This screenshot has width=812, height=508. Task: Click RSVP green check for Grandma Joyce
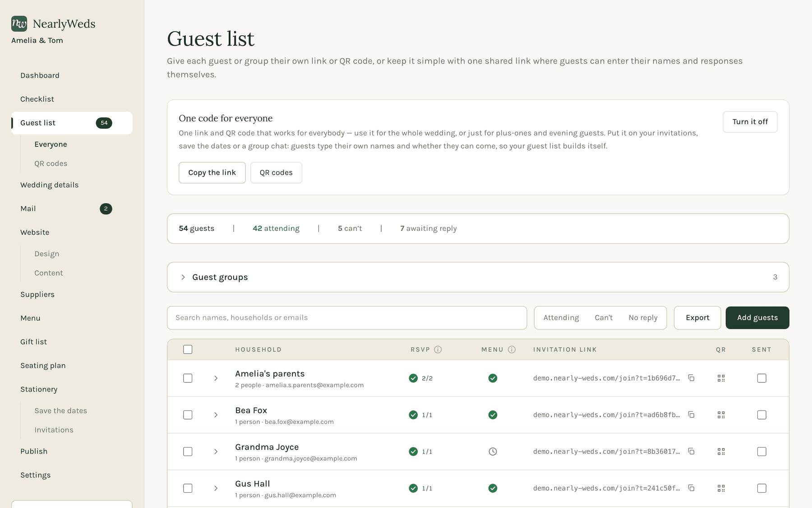point(413,451)
